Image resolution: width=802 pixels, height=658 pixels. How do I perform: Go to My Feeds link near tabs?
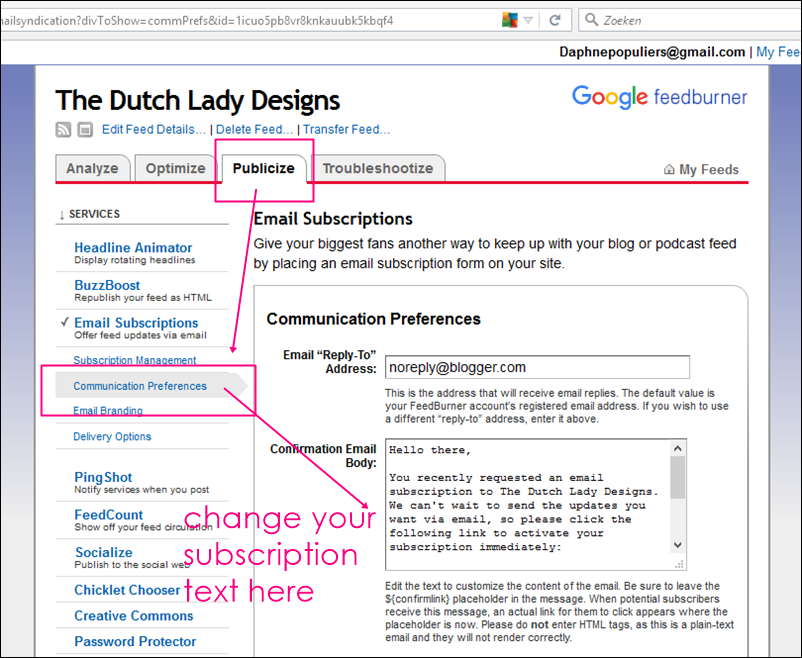[x=708, y=169]
